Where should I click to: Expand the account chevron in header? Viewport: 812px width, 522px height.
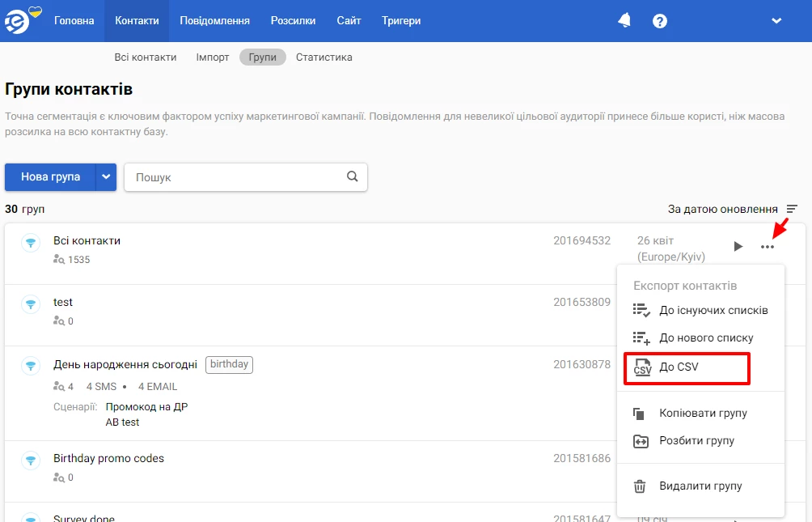[x=776, y=21]
